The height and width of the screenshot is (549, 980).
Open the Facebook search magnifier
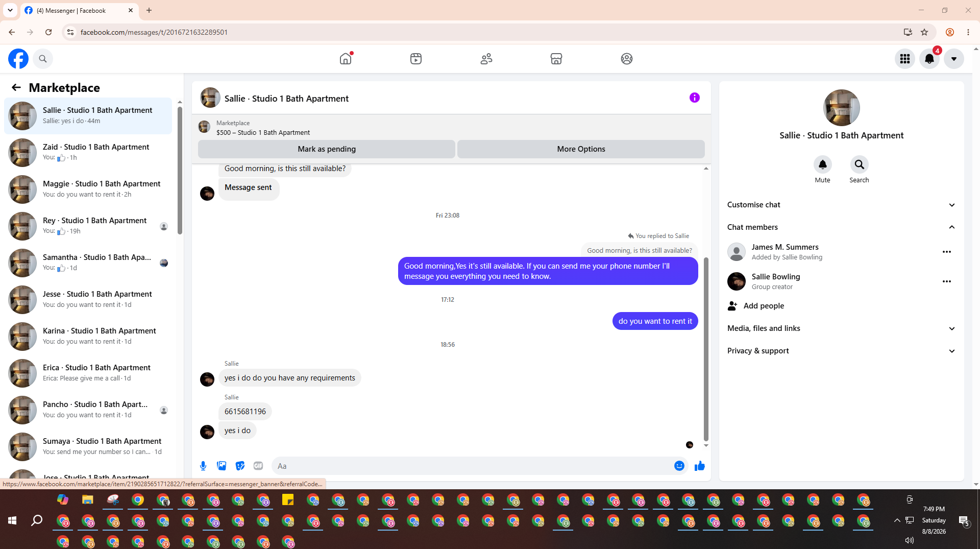43,59
